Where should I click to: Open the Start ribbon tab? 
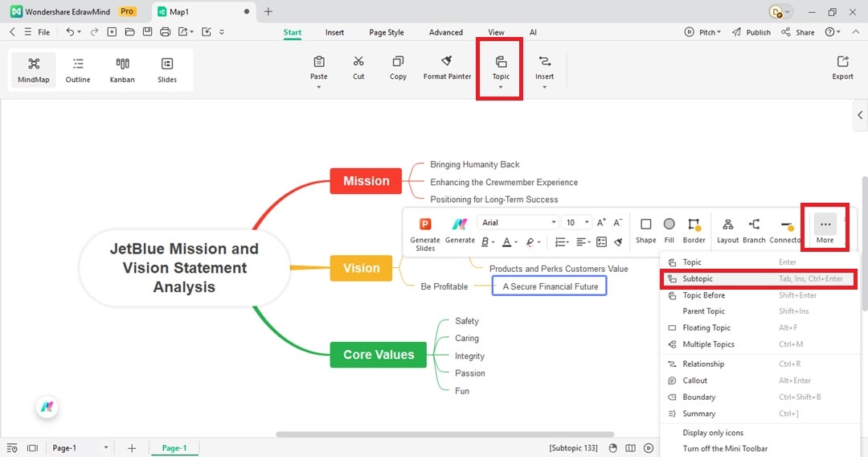click(293, 32)
